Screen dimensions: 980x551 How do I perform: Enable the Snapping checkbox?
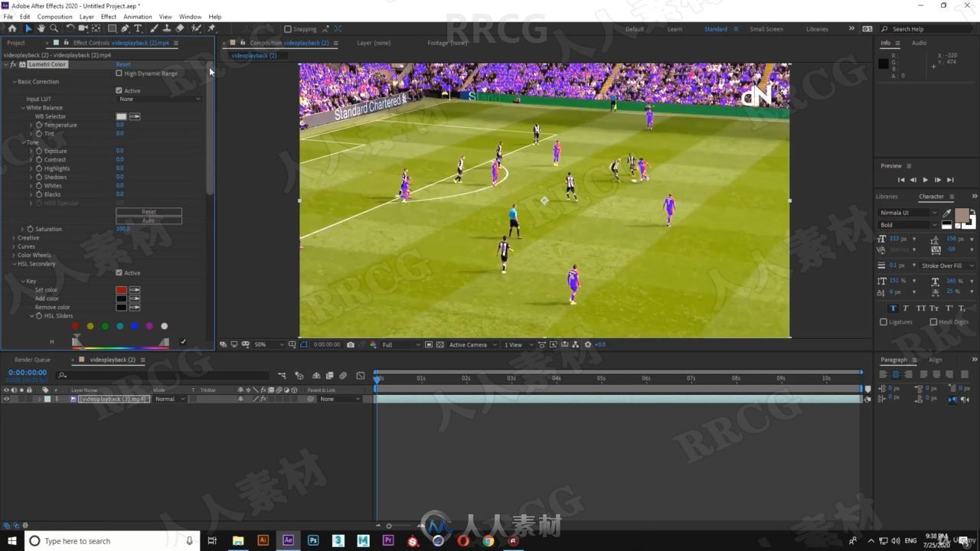coord(288,29)
